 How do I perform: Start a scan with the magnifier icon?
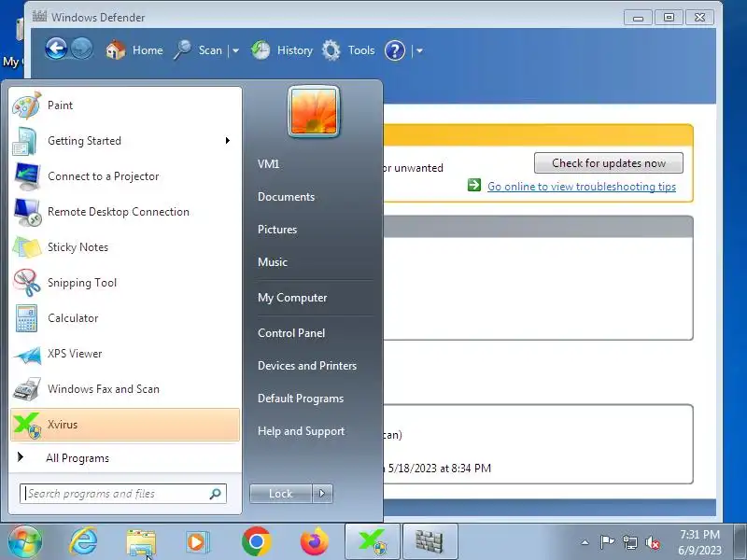coord(182,50)
